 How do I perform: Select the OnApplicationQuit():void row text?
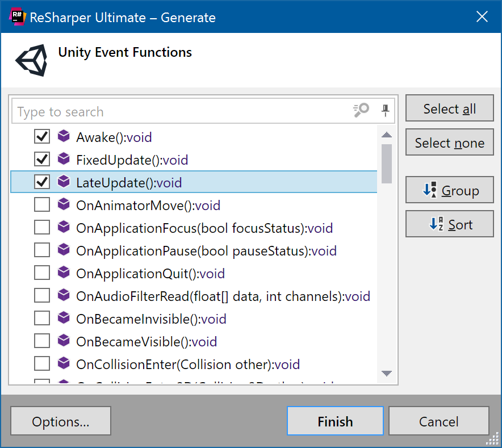pyautogui.click(x=150, y=274)
